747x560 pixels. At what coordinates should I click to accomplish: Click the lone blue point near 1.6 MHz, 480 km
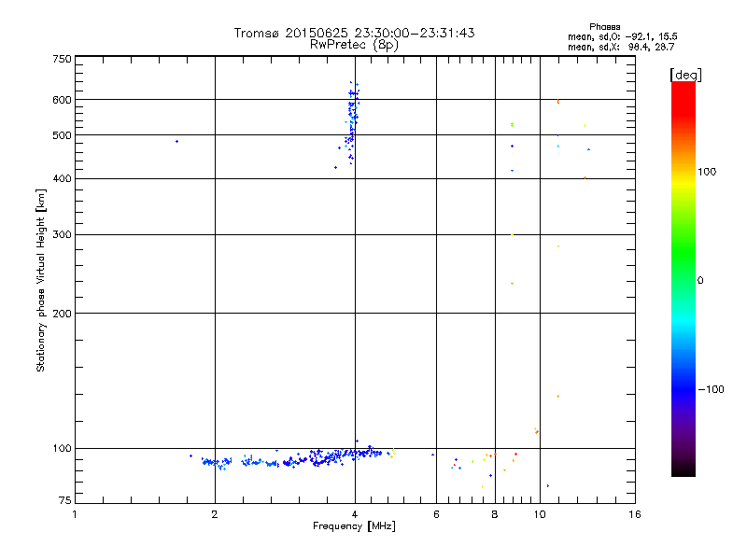click(176, 142)
